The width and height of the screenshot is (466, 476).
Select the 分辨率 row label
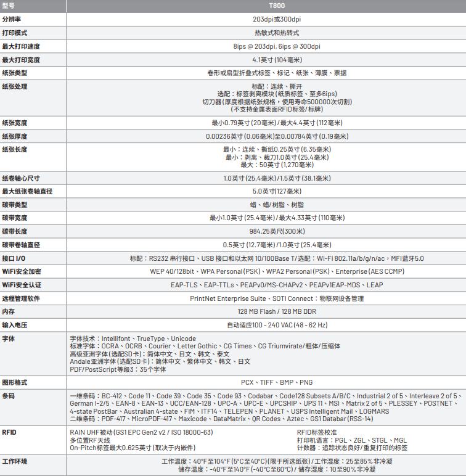[x=12, y=19]
